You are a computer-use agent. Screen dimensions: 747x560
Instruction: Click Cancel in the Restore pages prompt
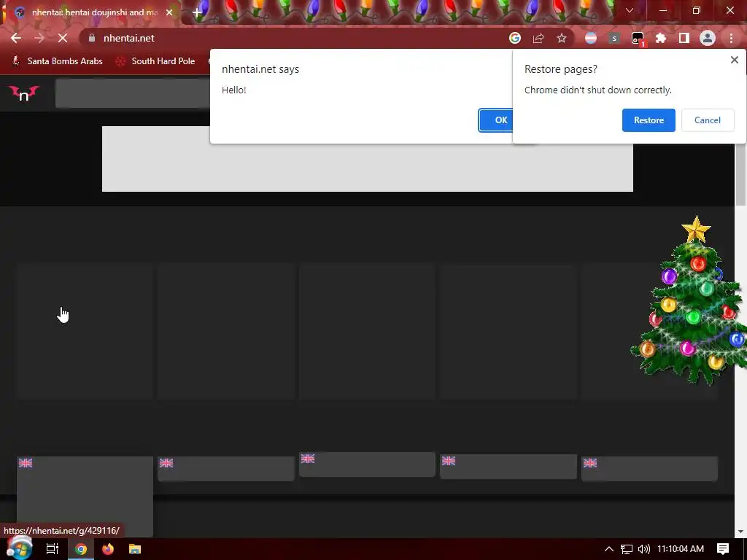pyautogui.click(x=708, y=120)
